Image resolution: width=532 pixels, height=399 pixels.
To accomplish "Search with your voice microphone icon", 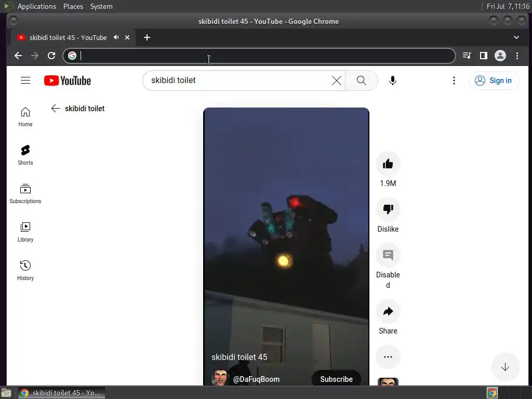I will [x=393, y=81].
